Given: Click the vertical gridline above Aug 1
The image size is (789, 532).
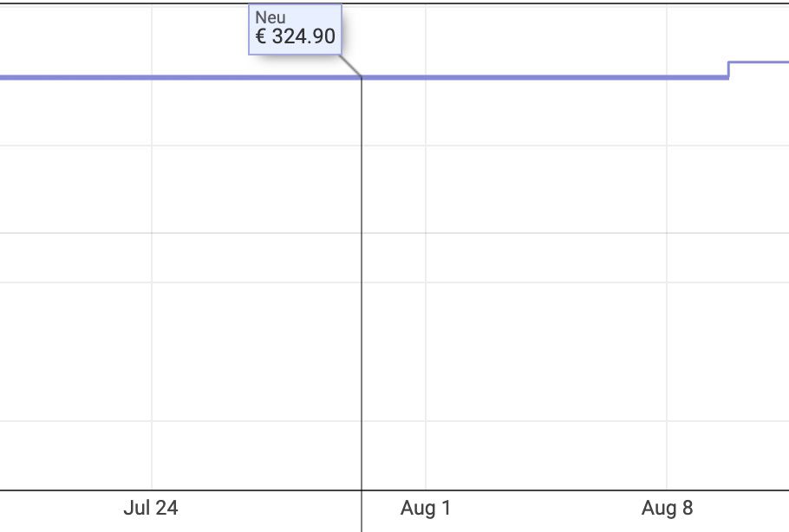Looking at the screenshot, I should [426, 282].
